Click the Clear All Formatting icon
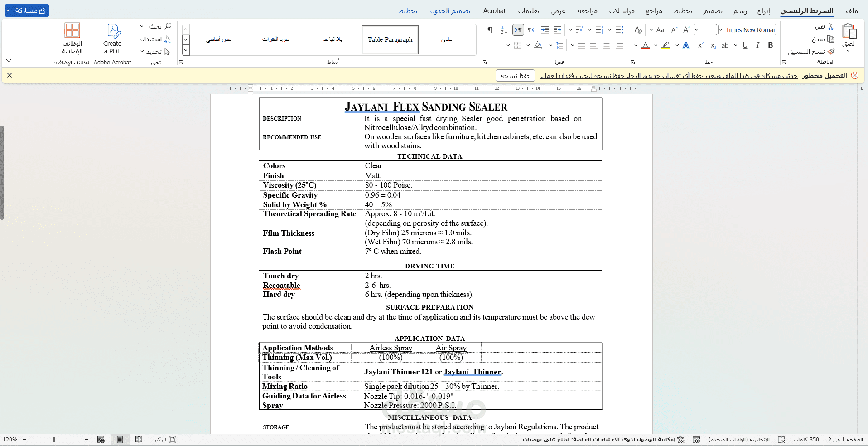Screen dimensions: 868x446 (638, 30)
